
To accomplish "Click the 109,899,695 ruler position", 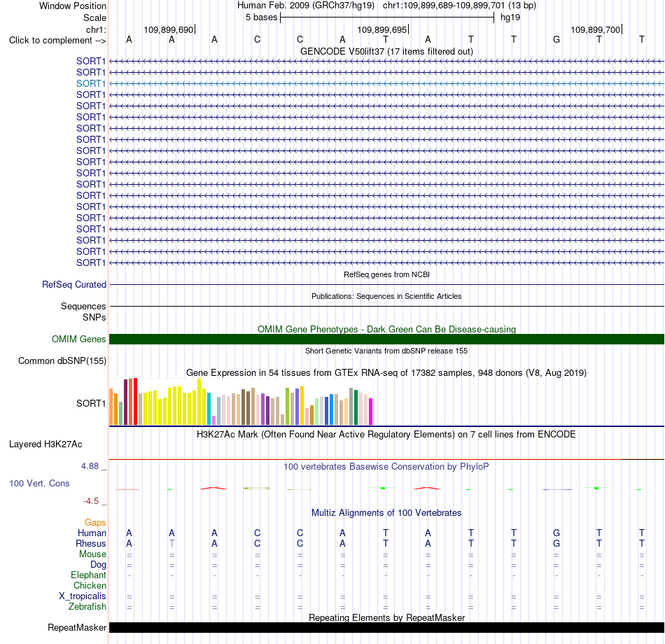I will (382, 29).
